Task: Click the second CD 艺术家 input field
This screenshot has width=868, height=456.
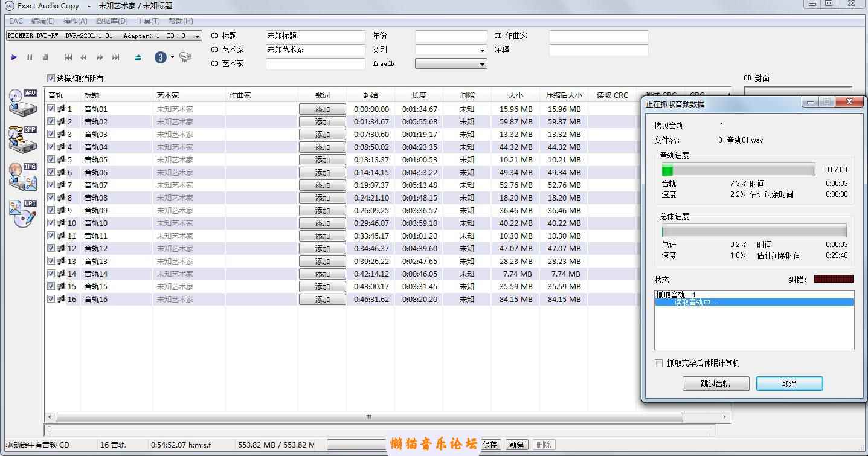Action: click(x=315, y=63)
